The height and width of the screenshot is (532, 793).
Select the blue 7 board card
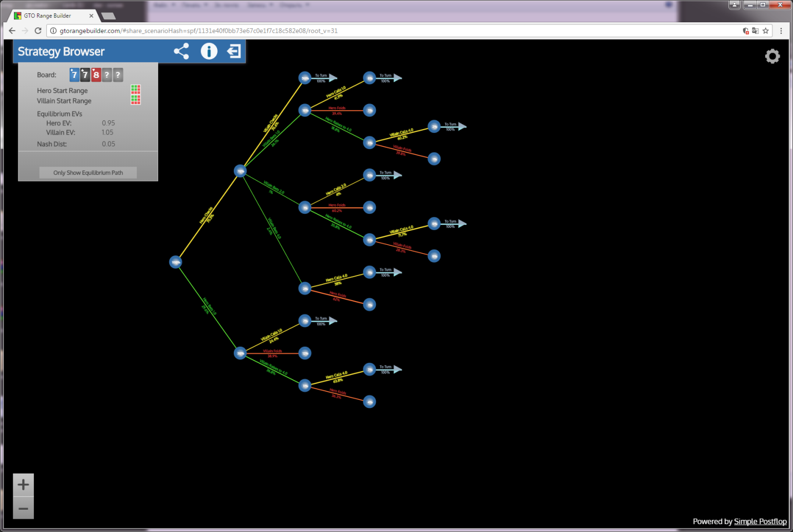pos(74,75)
